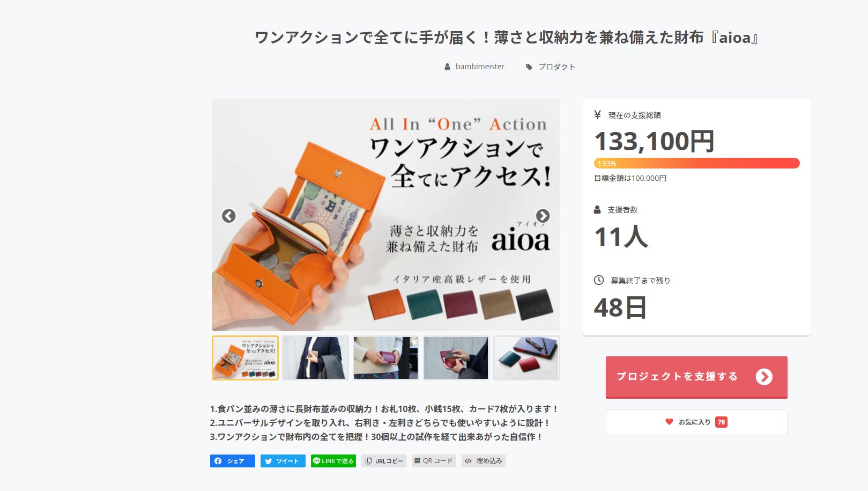Click プロジェクトを支援する button
Image resolution: width=868 pixels, height=491 pixels.
(x=696, y=377)
